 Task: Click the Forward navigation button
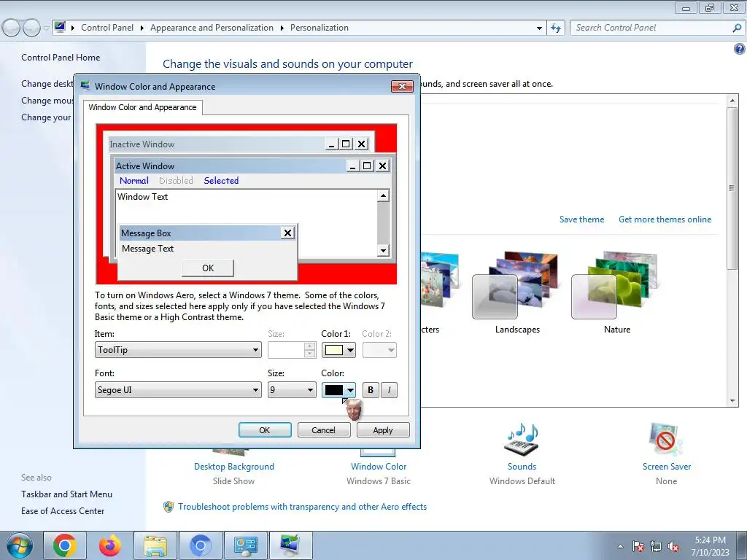tap(31, 28)
